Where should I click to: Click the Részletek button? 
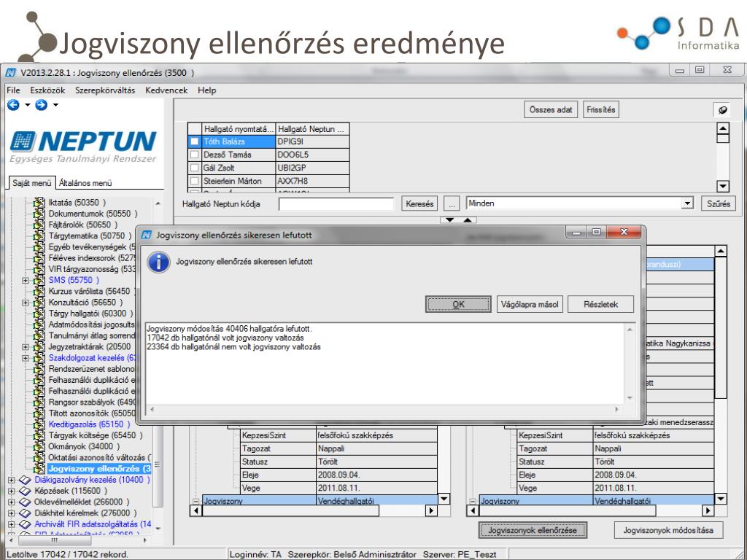click(601, 304)
